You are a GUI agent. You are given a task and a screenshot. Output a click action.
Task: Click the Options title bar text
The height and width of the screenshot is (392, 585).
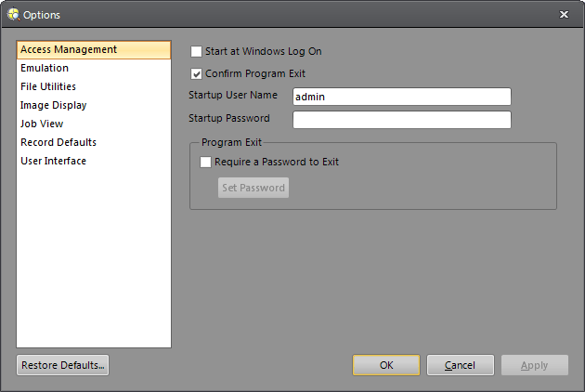pyautogui.click(x=40, y=14)
